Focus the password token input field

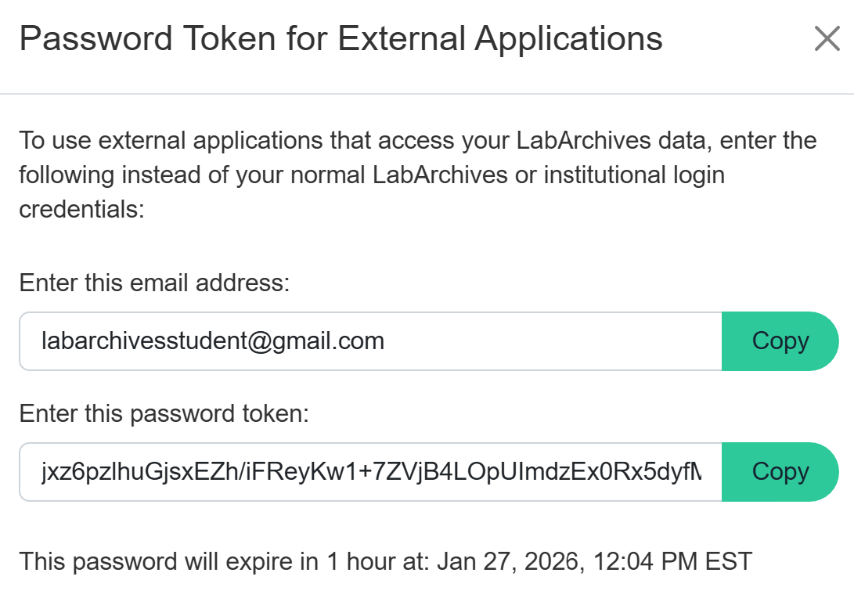point(369,472)
